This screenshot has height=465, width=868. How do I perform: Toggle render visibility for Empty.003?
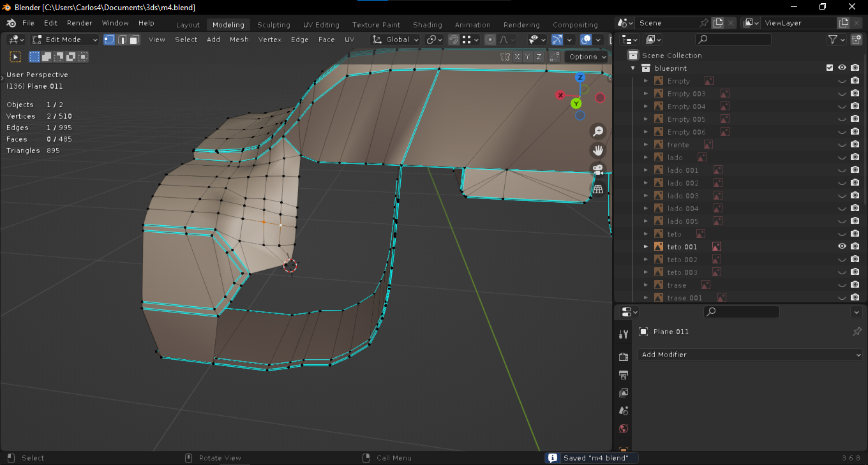[855, 94]
